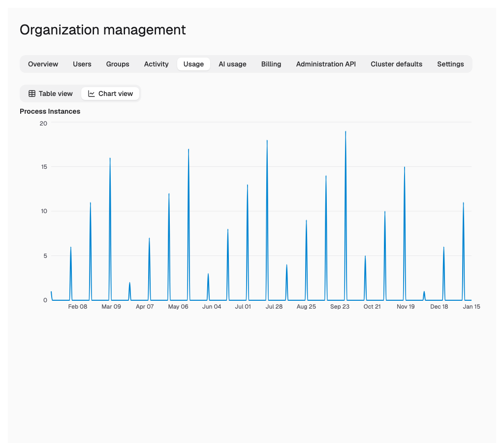Click the Sep 23 axis label
This screenshot has height=443, width=504.
tap(340, 307)
